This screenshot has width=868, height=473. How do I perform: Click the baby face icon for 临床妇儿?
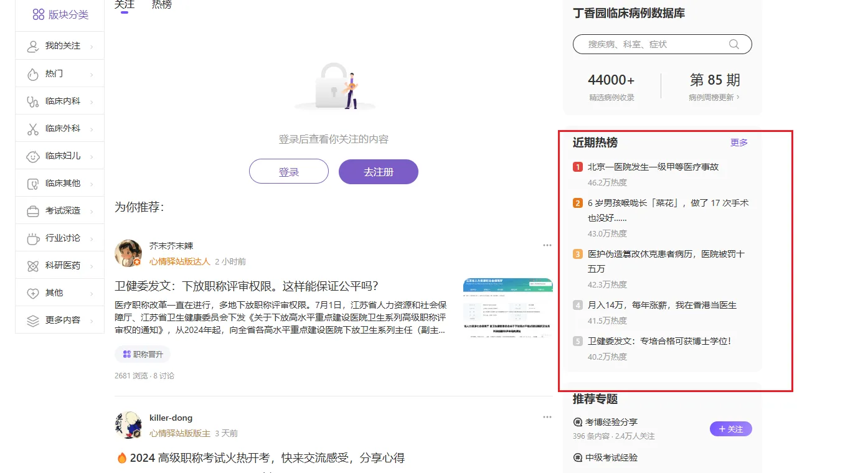pyautogui.click(x=33, y=156)
